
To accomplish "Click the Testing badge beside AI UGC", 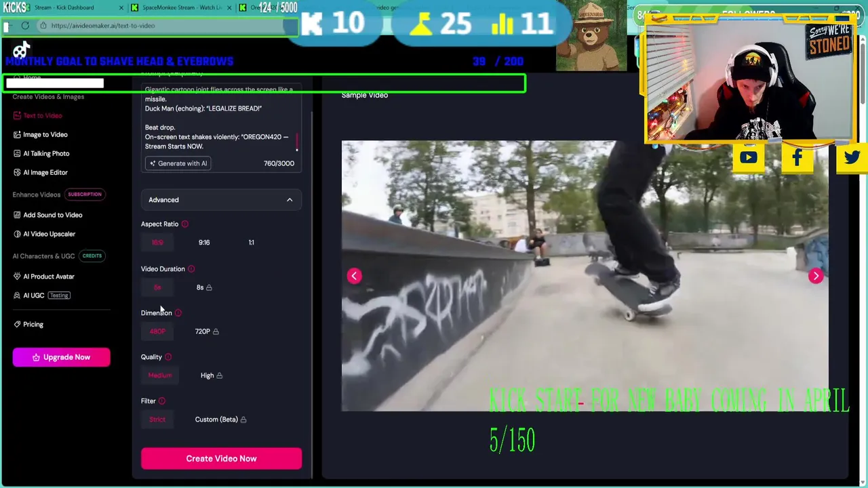I will pyautogui.click(x=59, y=296).
